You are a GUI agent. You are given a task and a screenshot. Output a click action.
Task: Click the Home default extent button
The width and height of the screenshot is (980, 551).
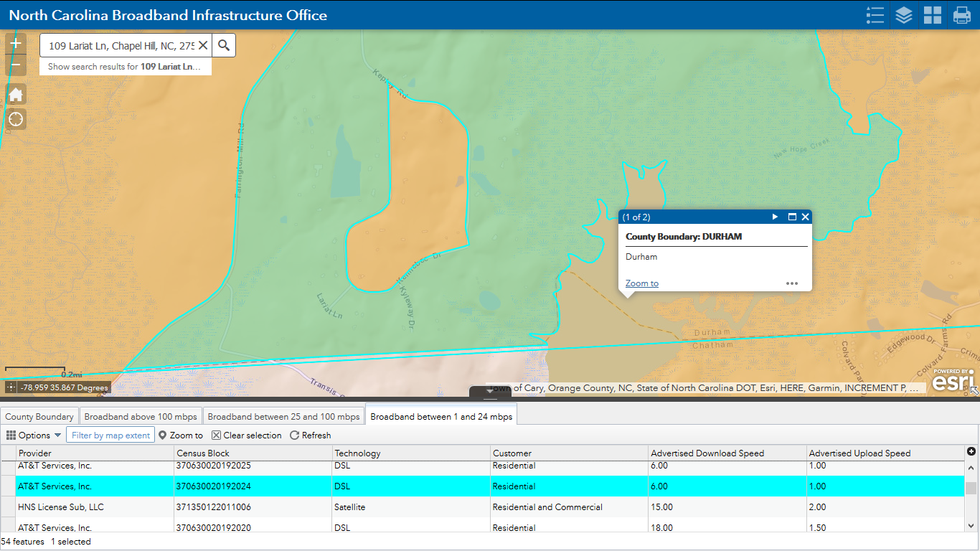(16, 95)
